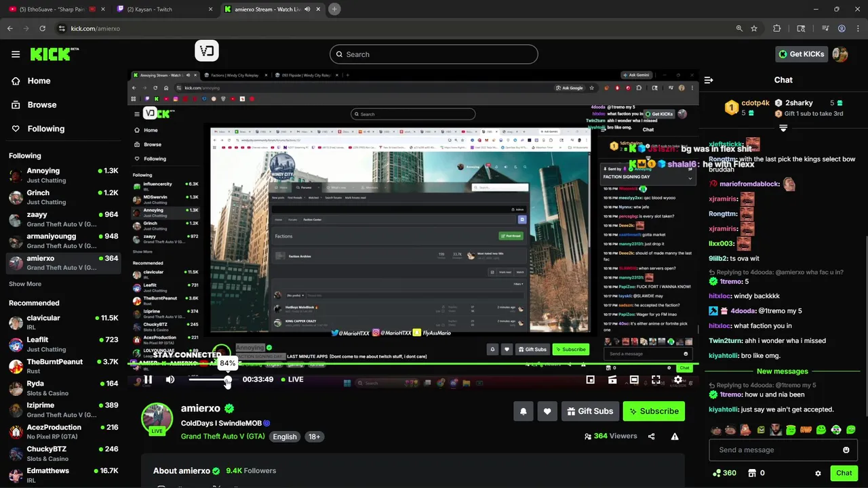Open the emoji picker in chat
The height and width of the screenshot is (488, 868).
(846, 450)
